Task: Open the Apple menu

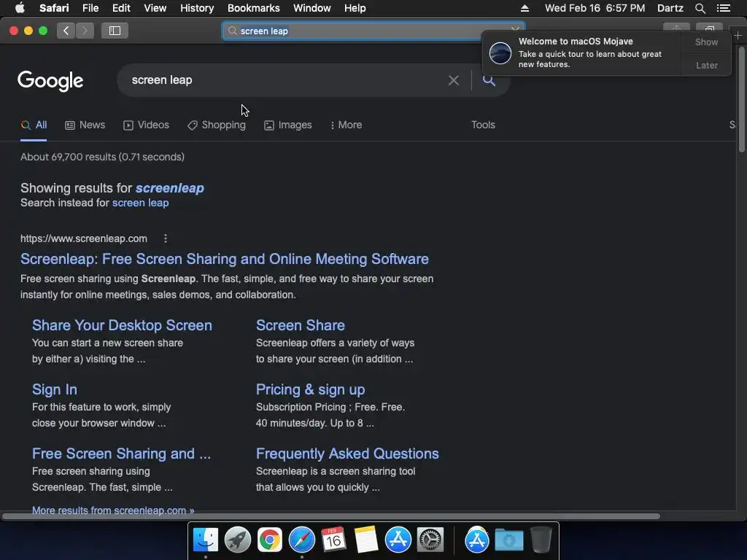Action: 20,8
